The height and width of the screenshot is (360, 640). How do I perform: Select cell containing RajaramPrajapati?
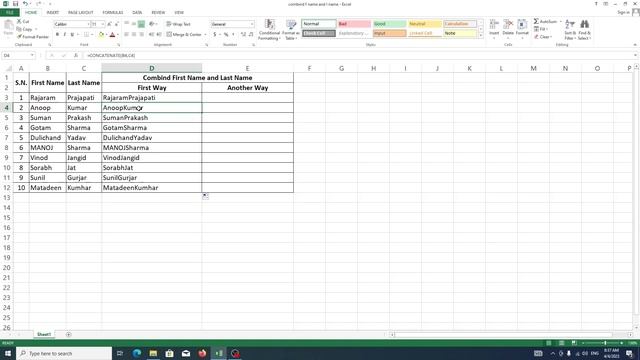tap(151, 98)
